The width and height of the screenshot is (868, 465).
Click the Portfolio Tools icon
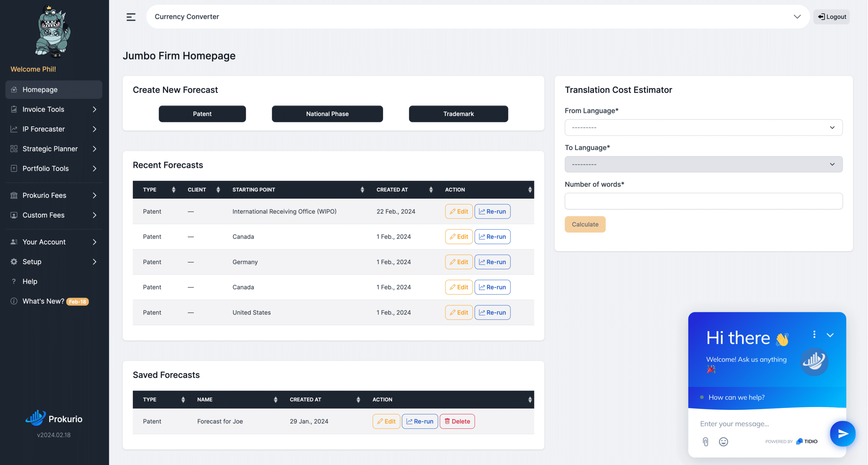[14, 168]
